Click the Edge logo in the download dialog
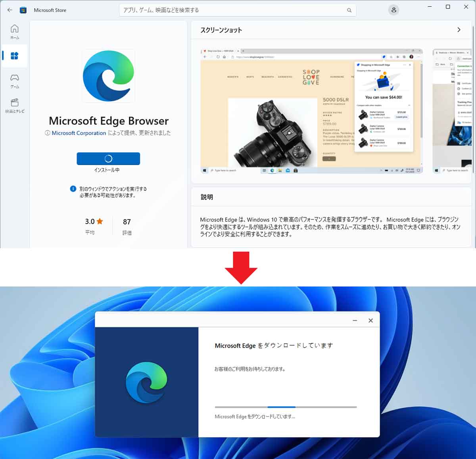 [146, 382]
